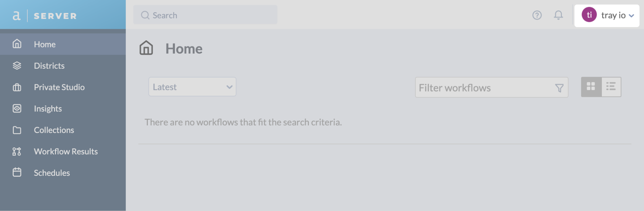Navigate to Workflow Results in sidebar
Screen dimensions: 644x211
point(66,151)
